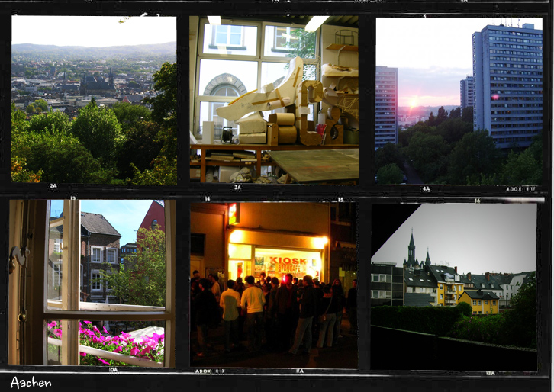Screen dimensions: 554x392
Task: Open the city panorama photo thumbnail
Action: click(93, 99)
